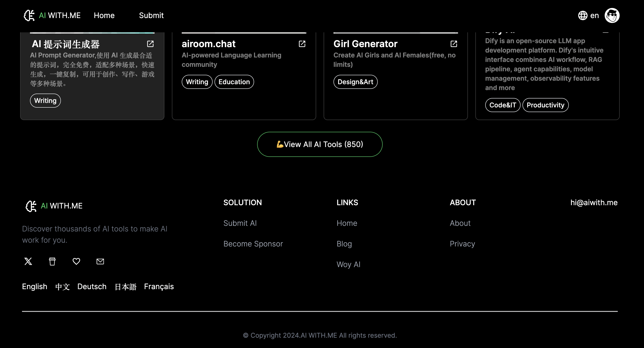Screen dimensions: 644x348
Task: Select the Education tag
Action: [234, 82]
